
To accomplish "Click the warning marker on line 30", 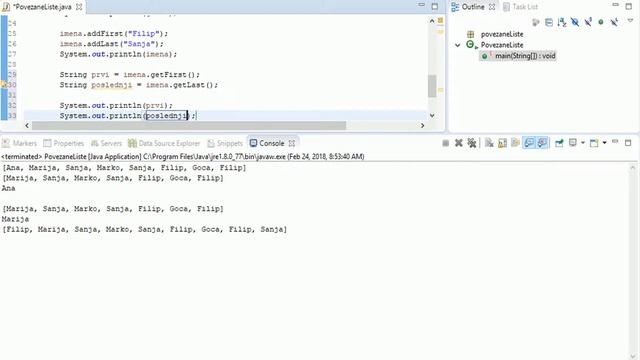I will [3, 85].
